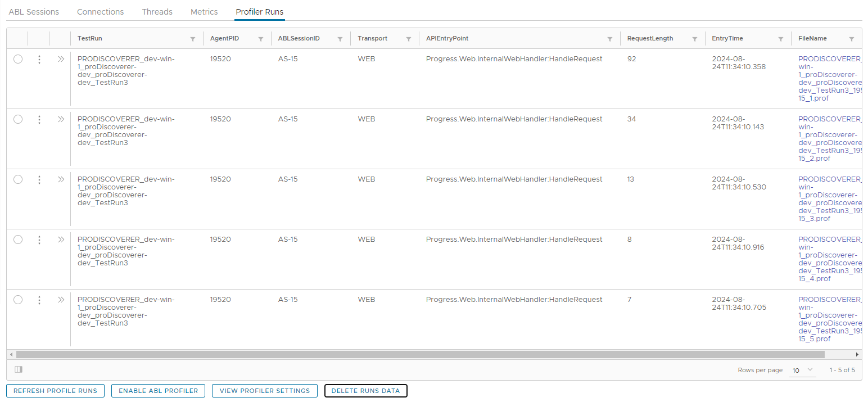Open the Rows per page dropdown

click(x=802, y=370)
